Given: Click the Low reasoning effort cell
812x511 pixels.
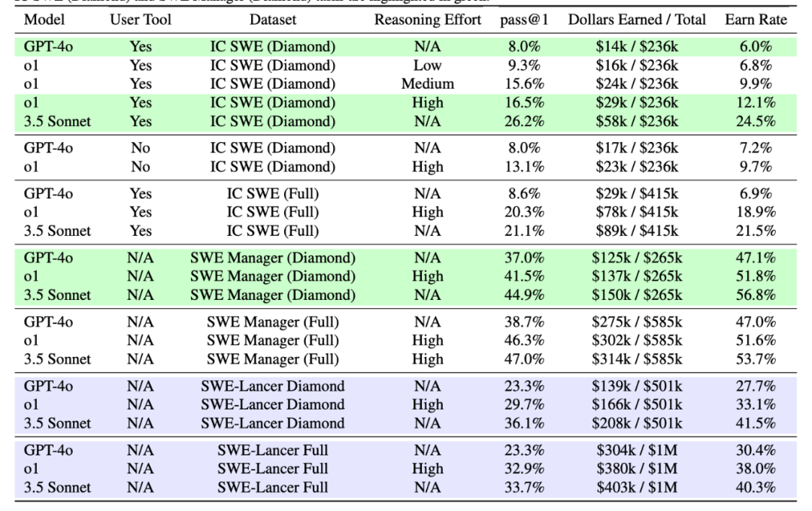Looking at the screenshot, I should tap(427, 65).
